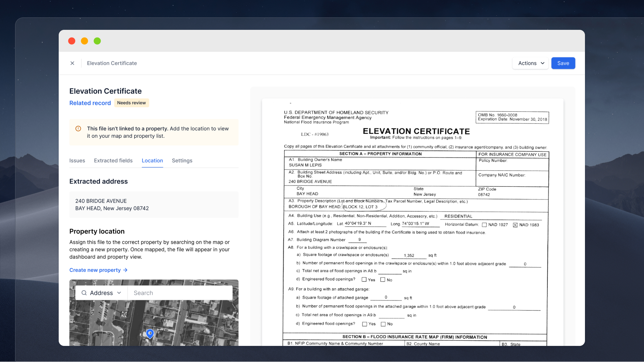Click 240 BRIDGE AVENUE in the document
This screenshot has width=644, height=362.
coord(310,181)
